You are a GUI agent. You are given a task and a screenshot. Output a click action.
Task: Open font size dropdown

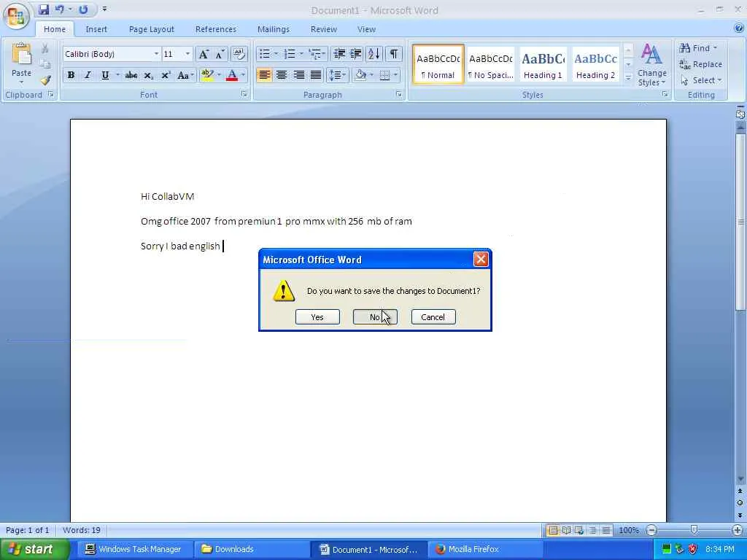[187, 54]
